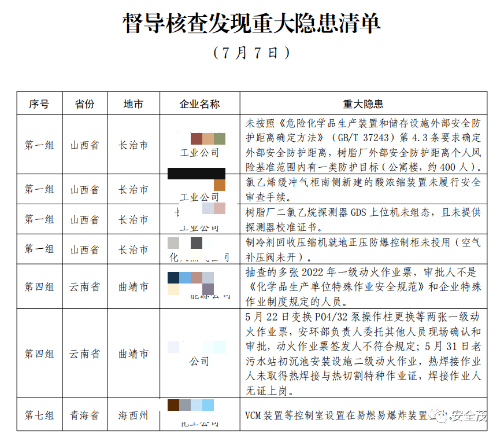Click the title 督导核查发现重大隐患清单
This screenshot has height=438, width=504.
(251, 24)
